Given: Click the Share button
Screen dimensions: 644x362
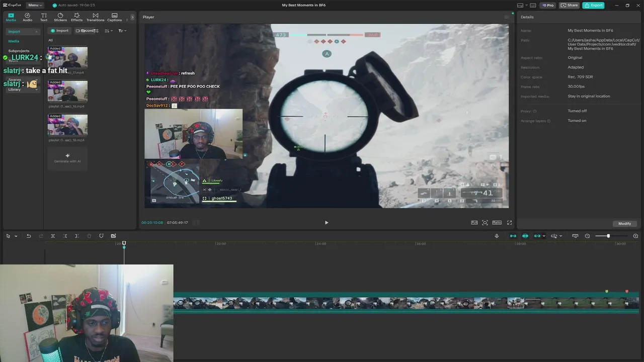Looking at the screenshot, I should 570,5.
